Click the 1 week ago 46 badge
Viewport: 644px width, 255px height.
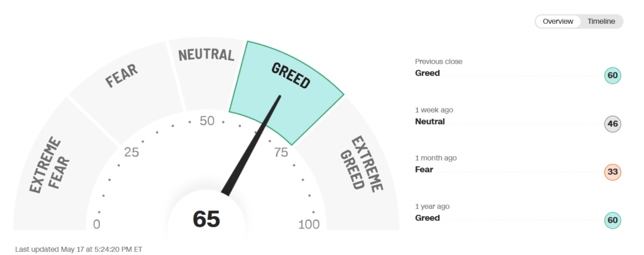(x=613, y=124)
